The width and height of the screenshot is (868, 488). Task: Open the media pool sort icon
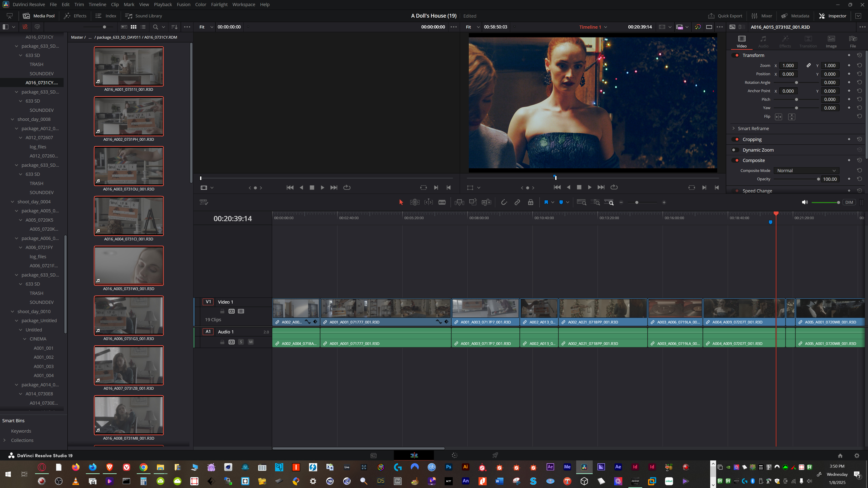click(x=174, y=27)
